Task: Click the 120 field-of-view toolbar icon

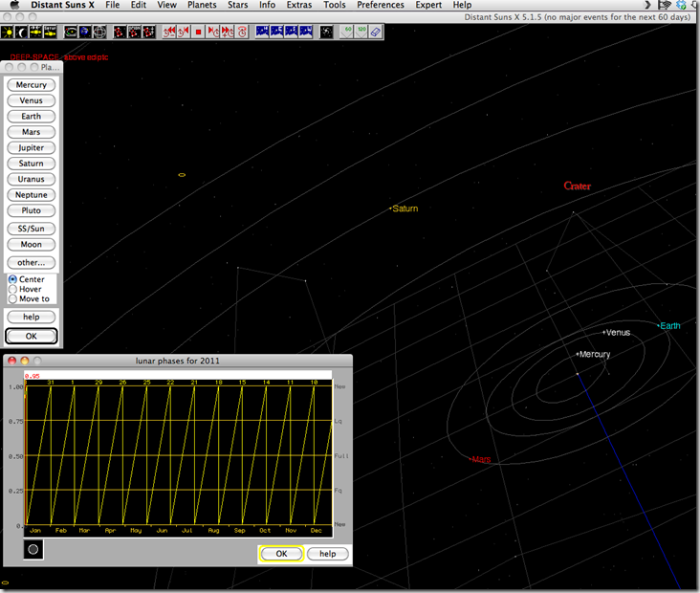Action: 361,32
